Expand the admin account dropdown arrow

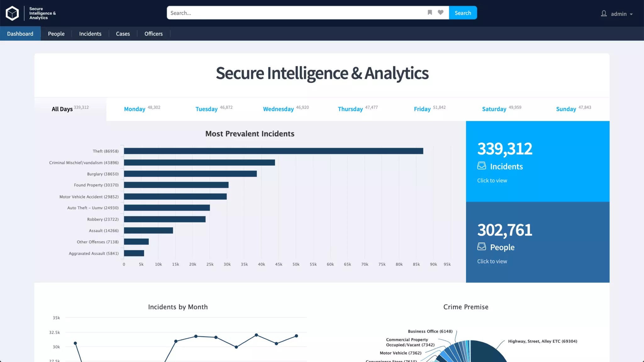[x=631, y=14]
